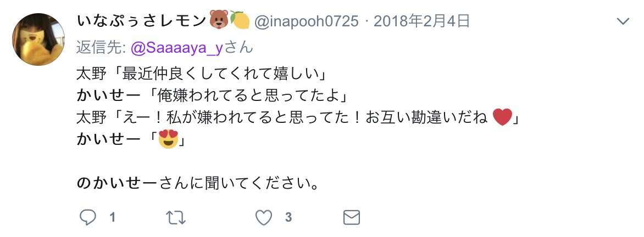Viewport: 644px width, 237px height.
Task: Click the line 俺嫌われてると思ってたよ
Action: point(248,96)
